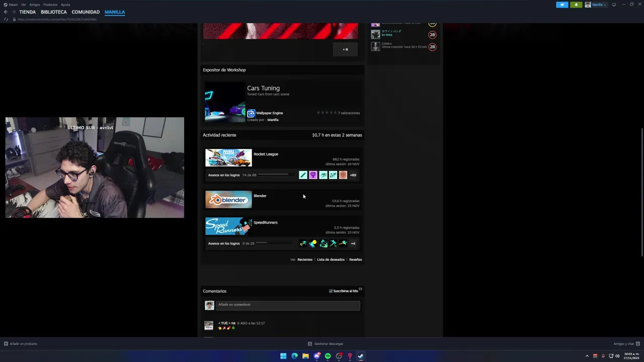Click the Wallpaper Engine app icon

point(251,113)
